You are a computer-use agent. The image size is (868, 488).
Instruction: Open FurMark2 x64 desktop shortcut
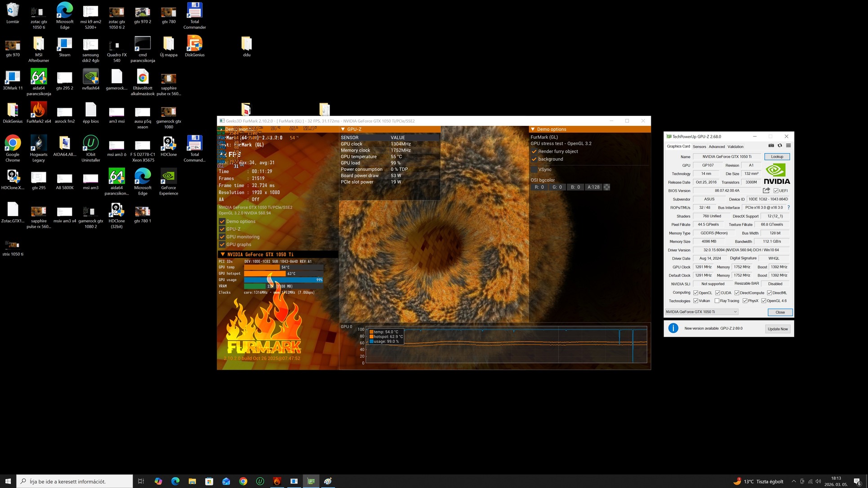click(x=39, y=110)
